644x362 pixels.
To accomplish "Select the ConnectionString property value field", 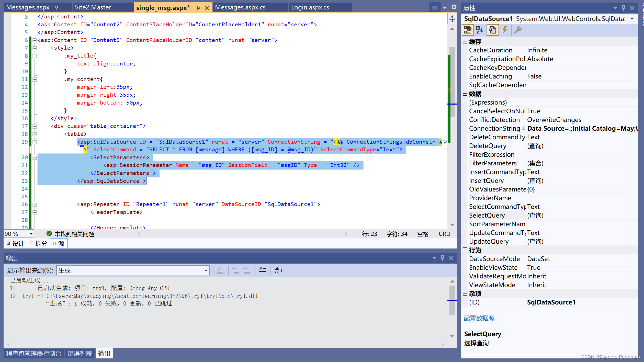I will [582, 128].
